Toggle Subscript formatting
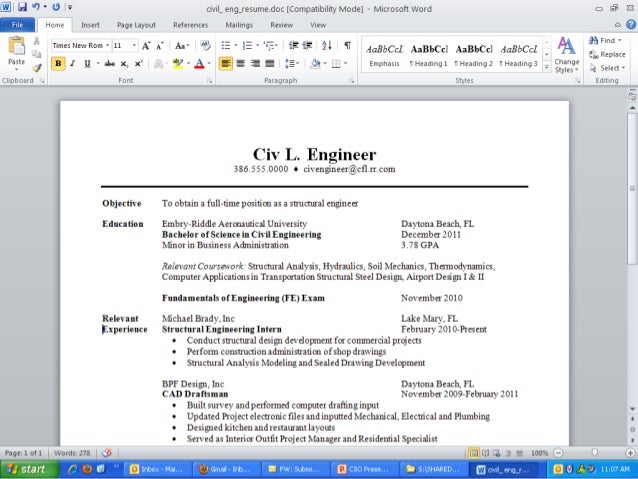Image resolution: width=638 pixels, height=479 pixels. (124, 64)
